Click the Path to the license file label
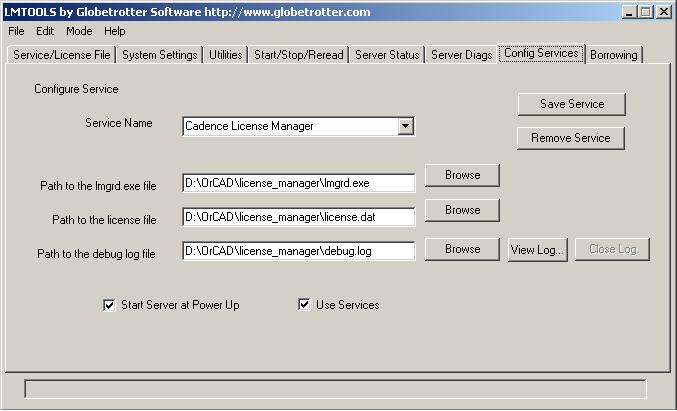Screen dimensions: 677x411 click(104, 220)
